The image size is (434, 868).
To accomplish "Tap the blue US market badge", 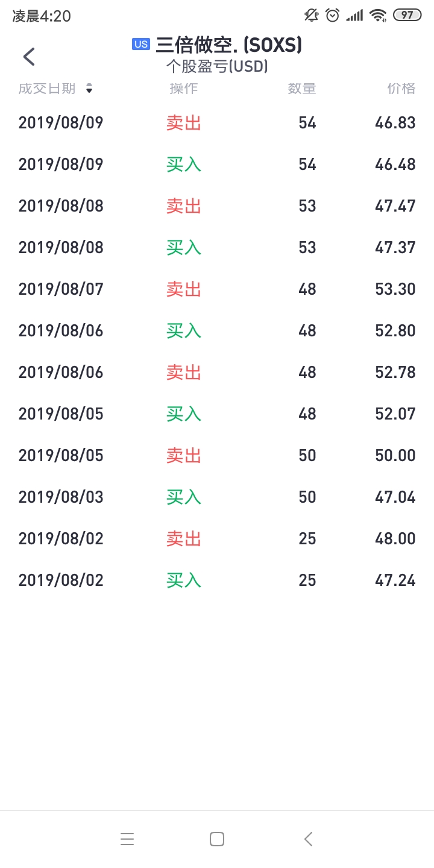I will [x=141, y=44].
